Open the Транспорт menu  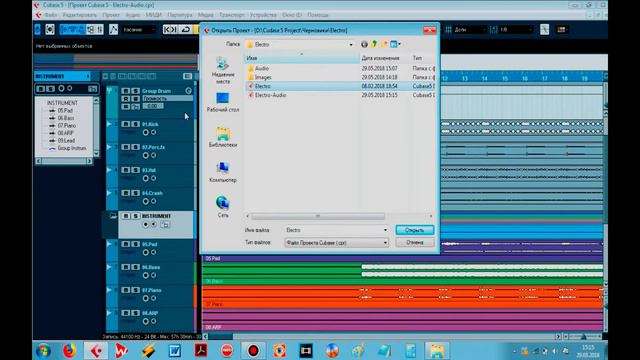(231, 15)
